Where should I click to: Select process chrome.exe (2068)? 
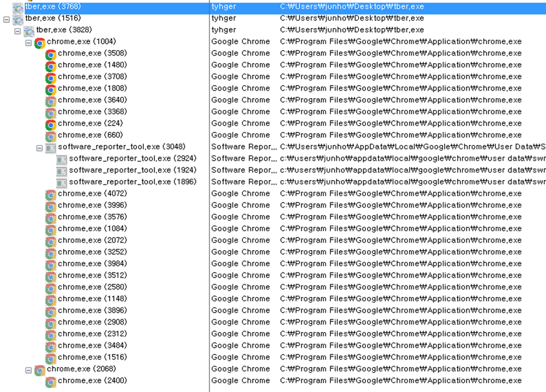coord(81,369)
